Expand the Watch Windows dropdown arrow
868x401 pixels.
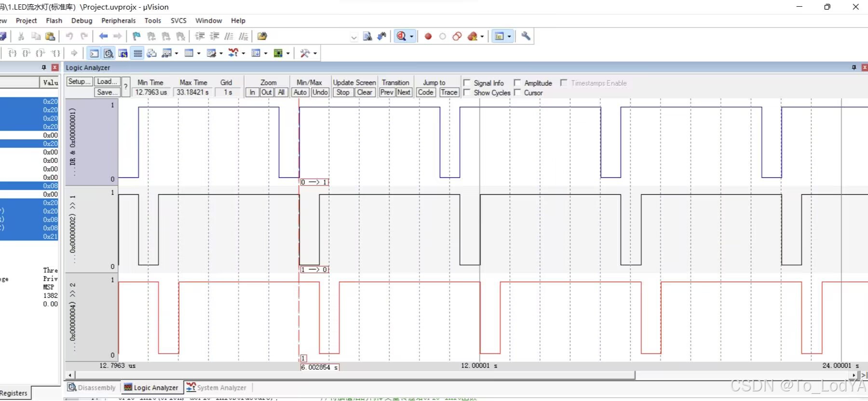(x=176, y=53)
